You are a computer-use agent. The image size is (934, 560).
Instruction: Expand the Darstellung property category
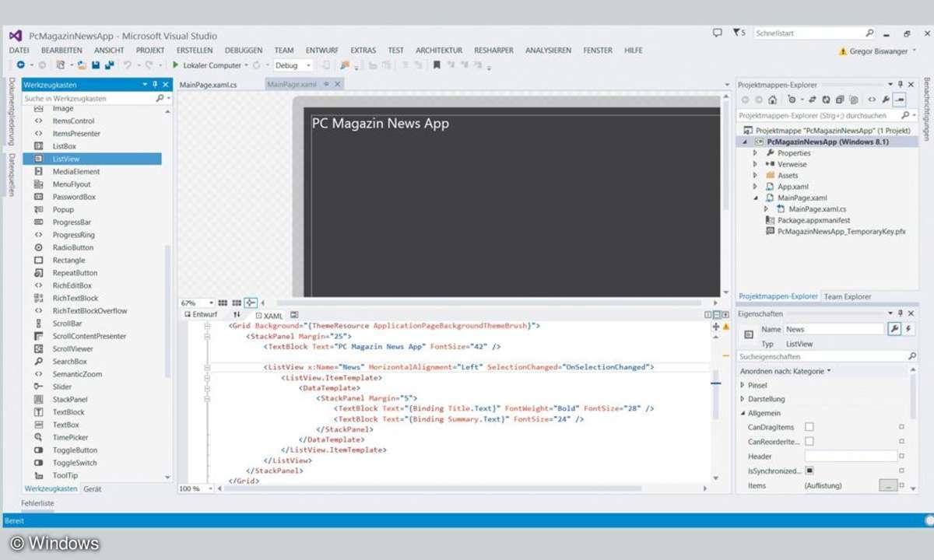point(743,399)
